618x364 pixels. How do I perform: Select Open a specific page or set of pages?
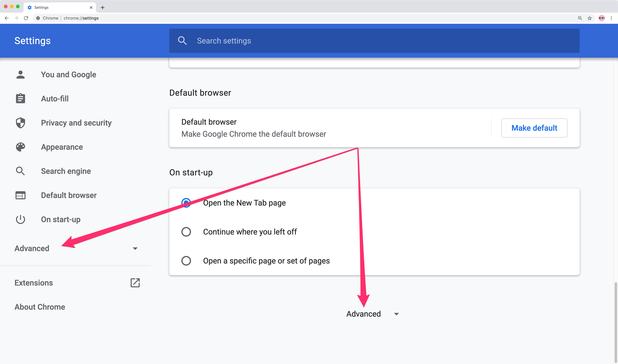coord(186,261)
